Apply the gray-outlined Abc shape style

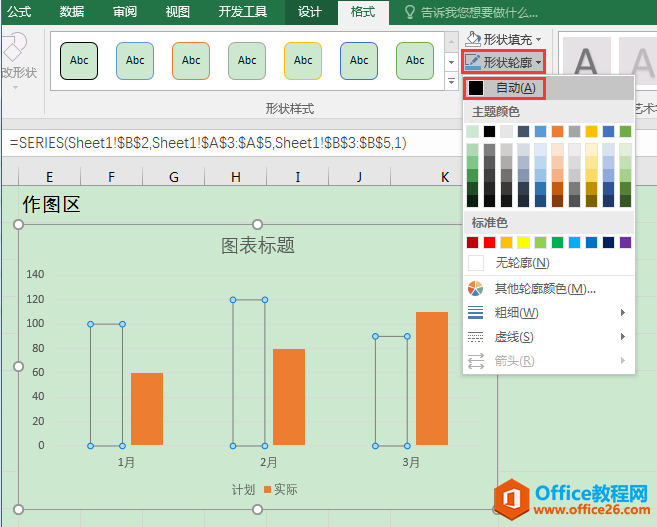click(247, 61)
